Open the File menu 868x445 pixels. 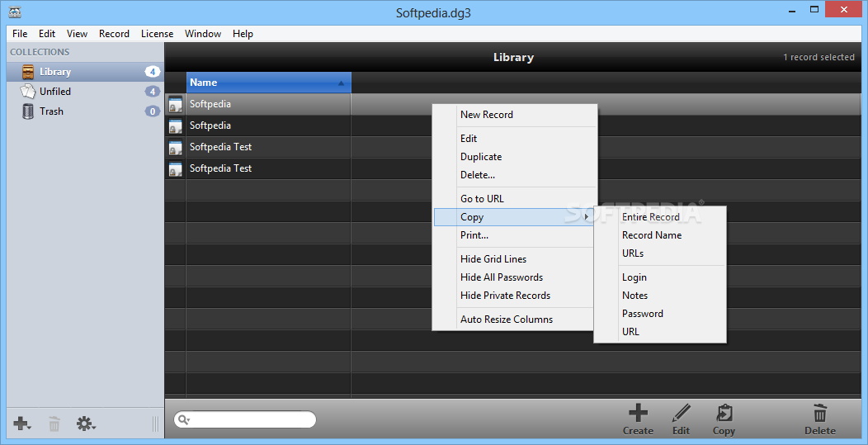tap(20, 34)
